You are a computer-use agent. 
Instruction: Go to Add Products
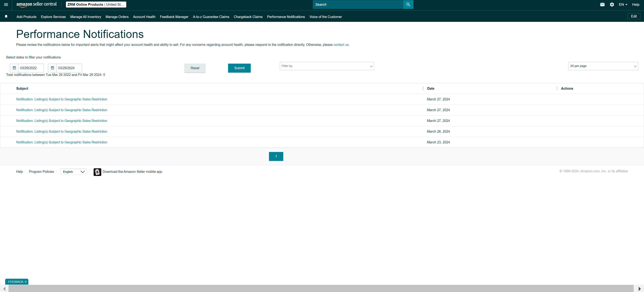(26, 17)
